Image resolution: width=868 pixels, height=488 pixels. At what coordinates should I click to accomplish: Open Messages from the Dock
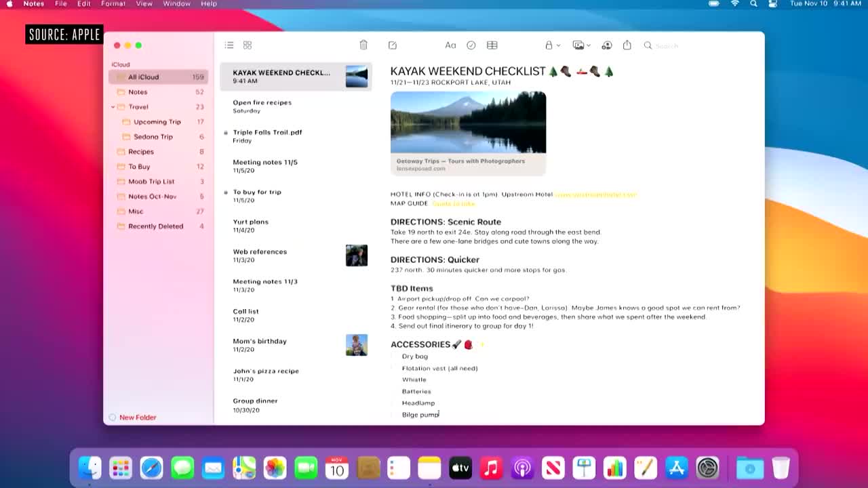[182, 468]
